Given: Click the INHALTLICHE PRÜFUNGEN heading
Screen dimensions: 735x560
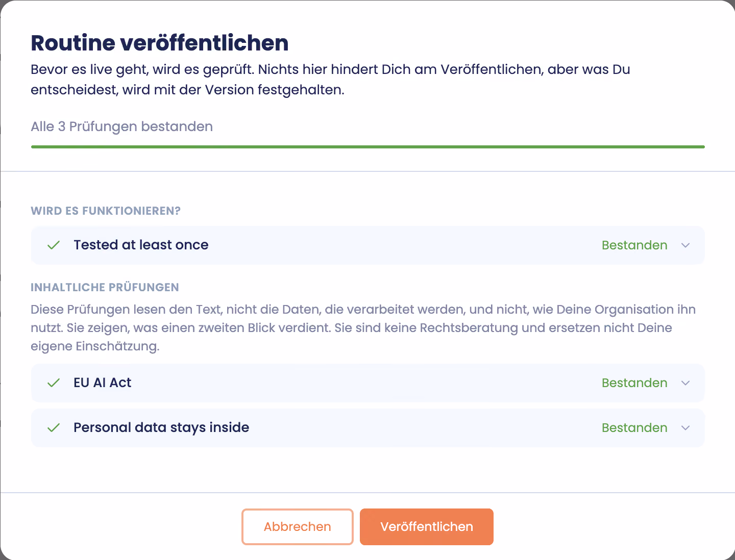Looking at the screenshot, I should (x=105, y=288).
